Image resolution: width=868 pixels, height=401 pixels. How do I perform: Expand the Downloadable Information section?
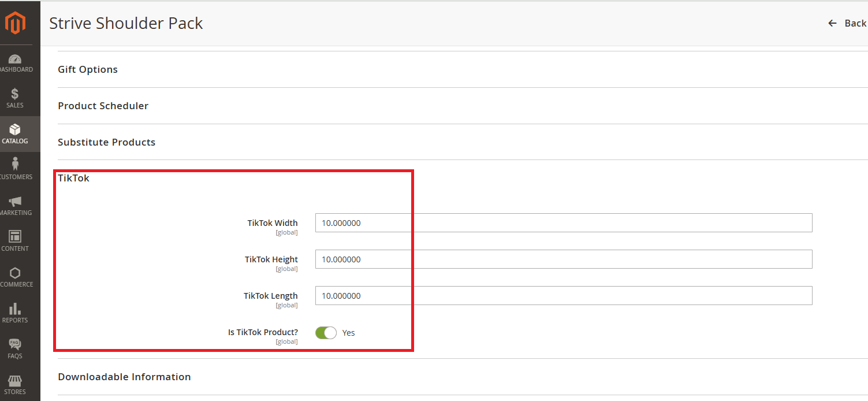[124, 377]
